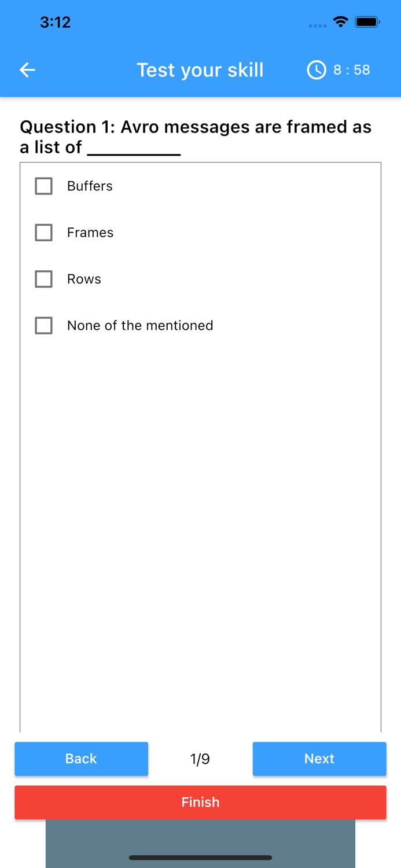The height and width of the screenshot is (868, 401).
Task: Select the Rows checkbox
Action: tap(44, 279)
